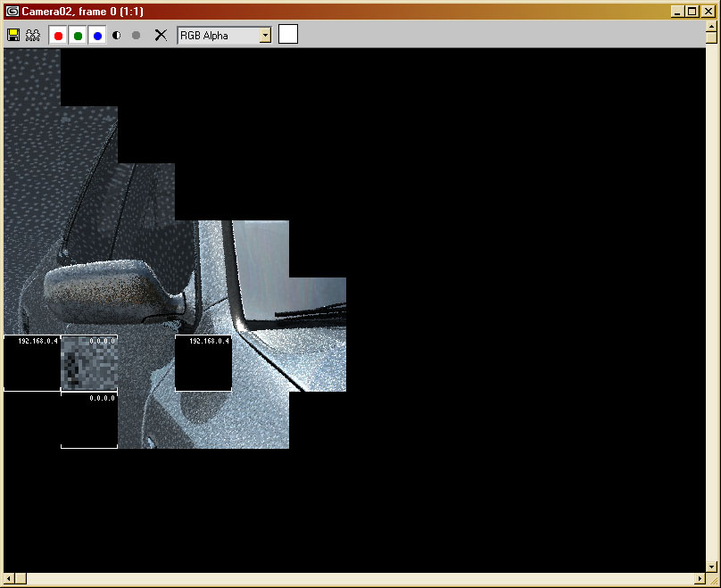Open the window system menu icon
721x588 pixels.
click(x=12, y=11)
